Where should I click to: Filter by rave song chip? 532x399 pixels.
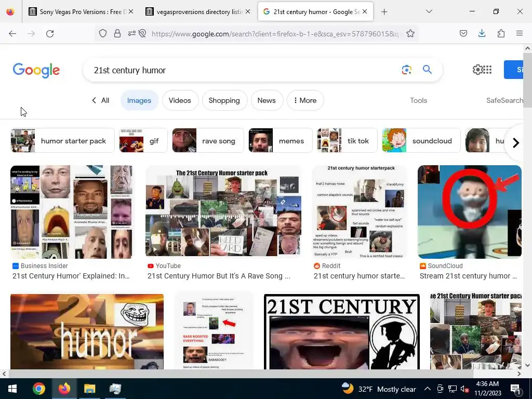pyautogui.click(x=208, y=140)
